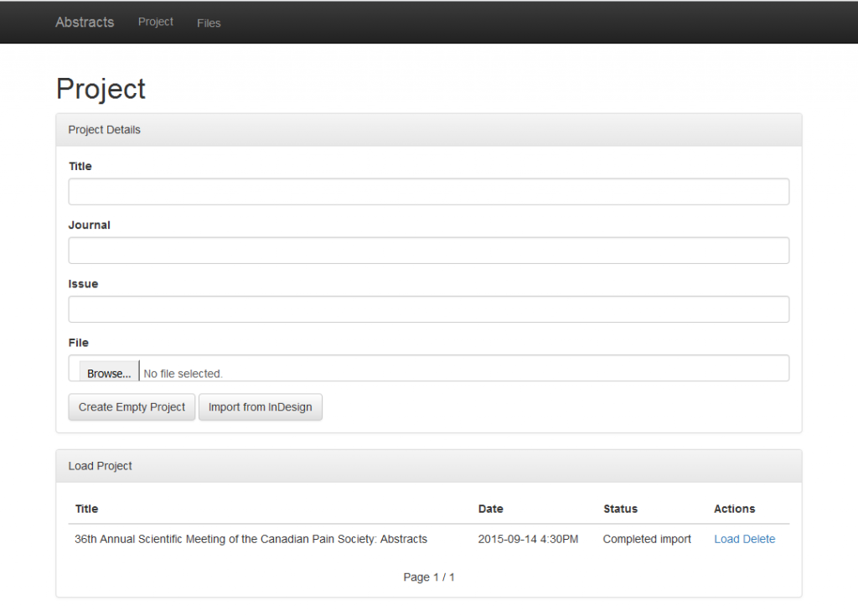Open the Abstracts home page
The image size is (858, 616).
[x=84, y=22]
